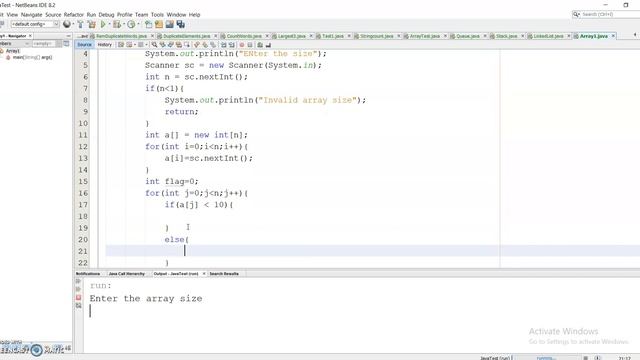Open the default config dropdown
Image resolution: width=640 pixels, height=360 pixels.
[35, 24]
